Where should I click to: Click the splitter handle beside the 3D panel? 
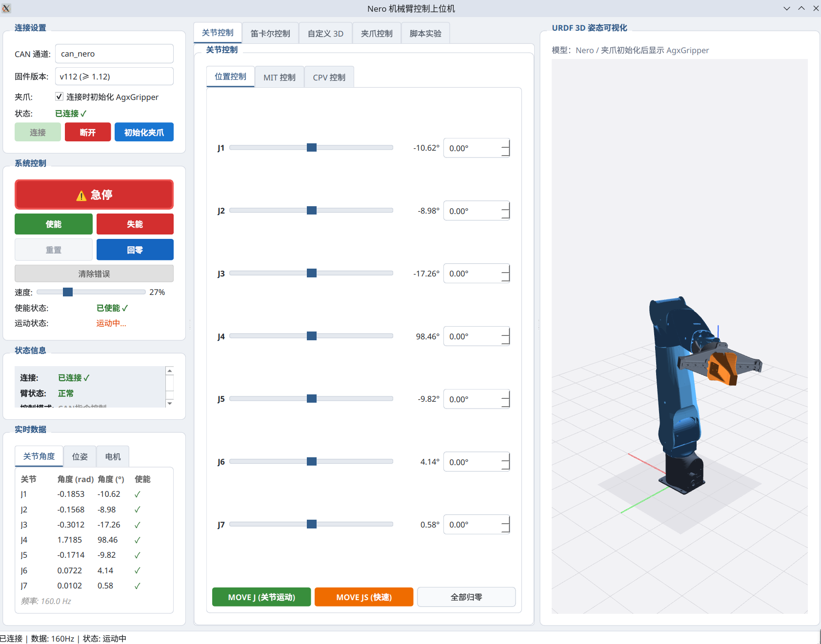pos(539,324)
